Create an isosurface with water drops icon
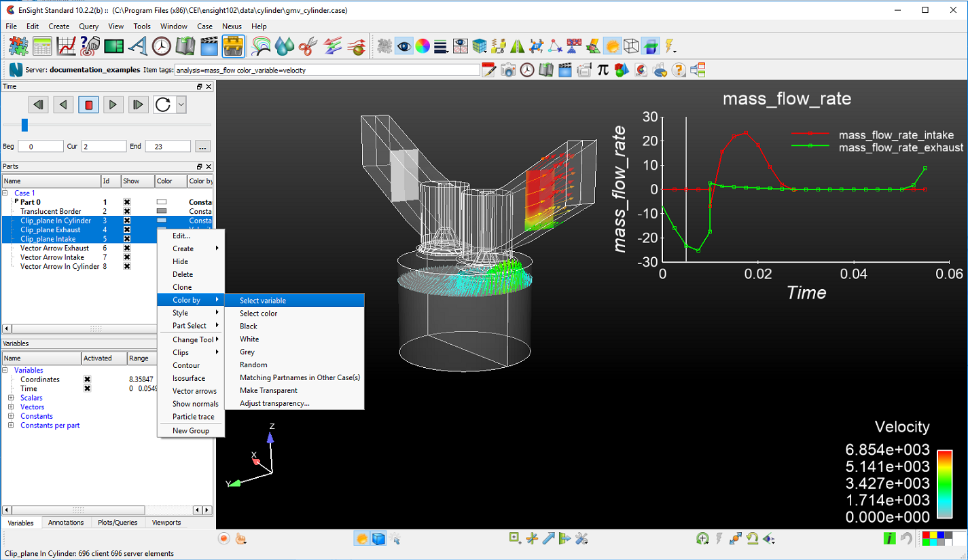The height and width of the screenshot is (560, 968). tap(285, 46)
